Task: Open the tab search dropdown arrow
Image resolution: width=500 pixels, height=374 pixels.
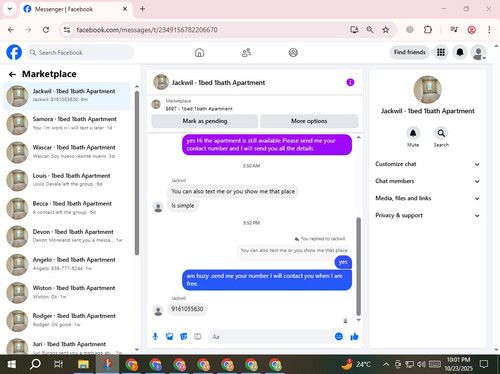Action: point(10,9)
